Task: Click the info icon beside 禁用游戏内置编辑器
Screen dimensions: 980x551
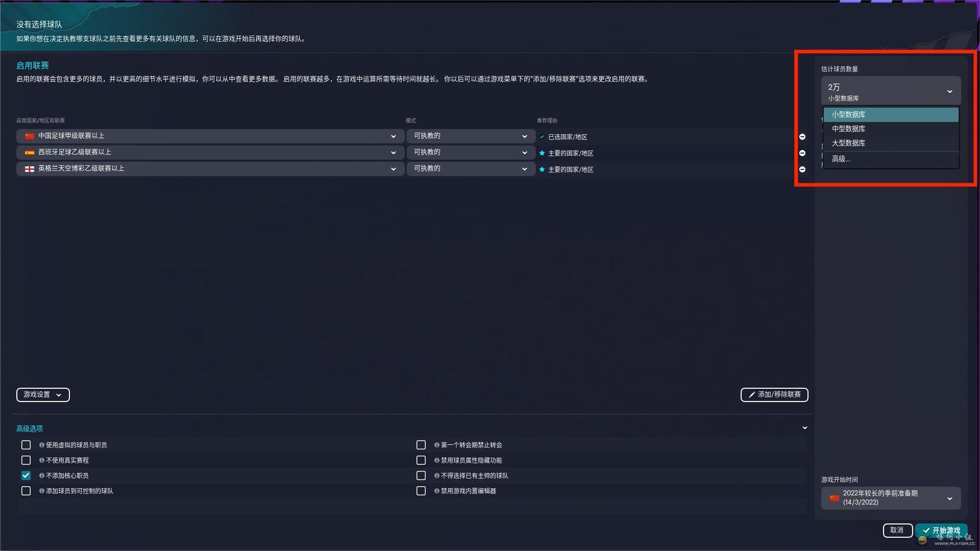Action: pyautogui.click(x=437, y=491)
